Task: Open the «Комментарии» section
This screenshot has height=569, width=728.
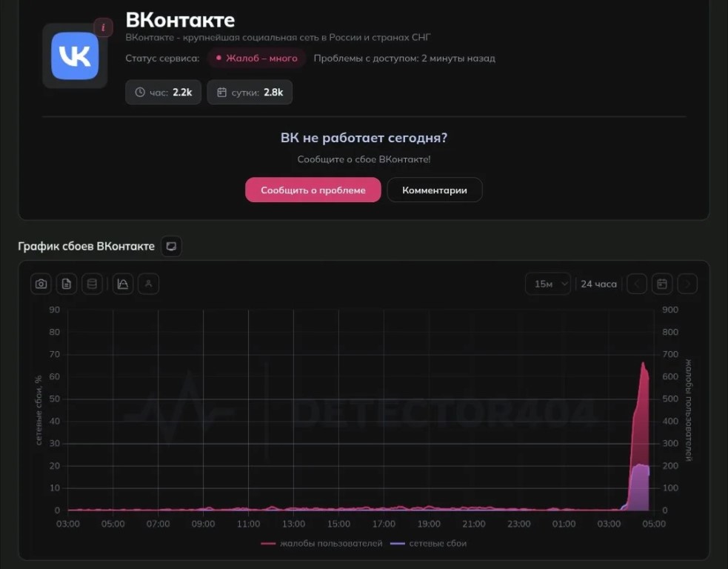Action: point(435,190)
